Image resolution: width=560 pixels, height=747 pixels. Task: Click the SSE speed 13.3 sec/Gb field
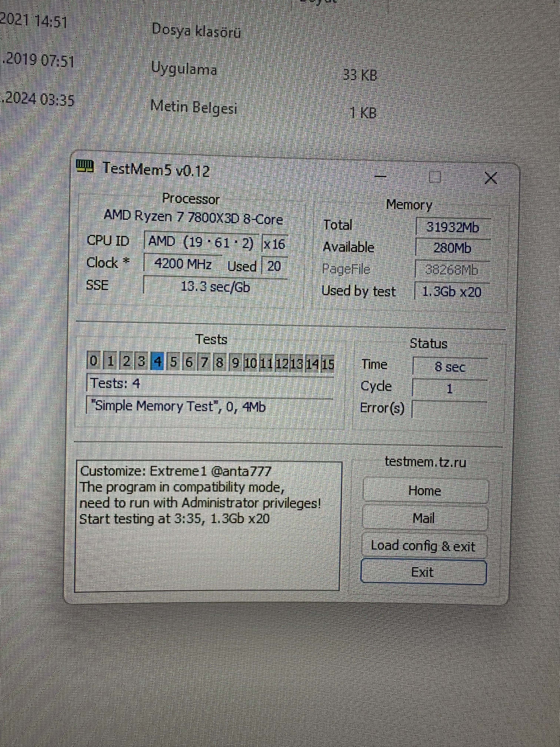coord(215,286)
